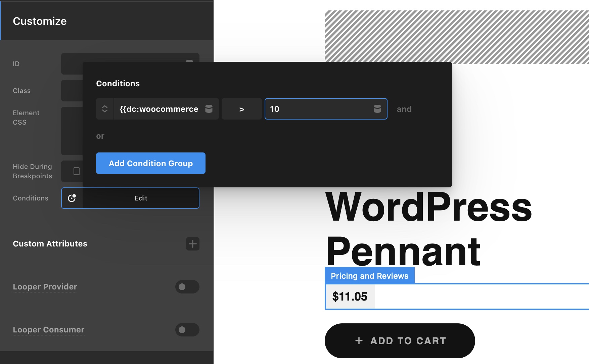Click the Edit conditions button
Screen dimensions: 589x364
[141, 198]
